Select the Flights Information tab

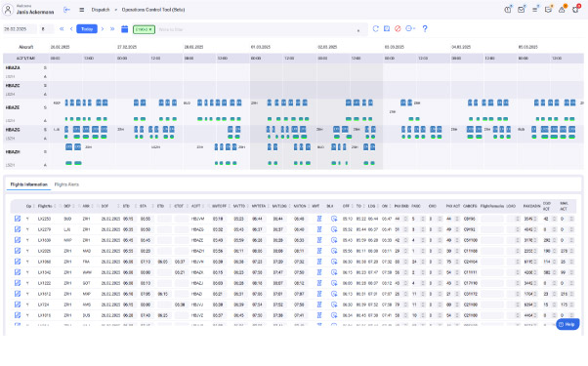[29, 184]
